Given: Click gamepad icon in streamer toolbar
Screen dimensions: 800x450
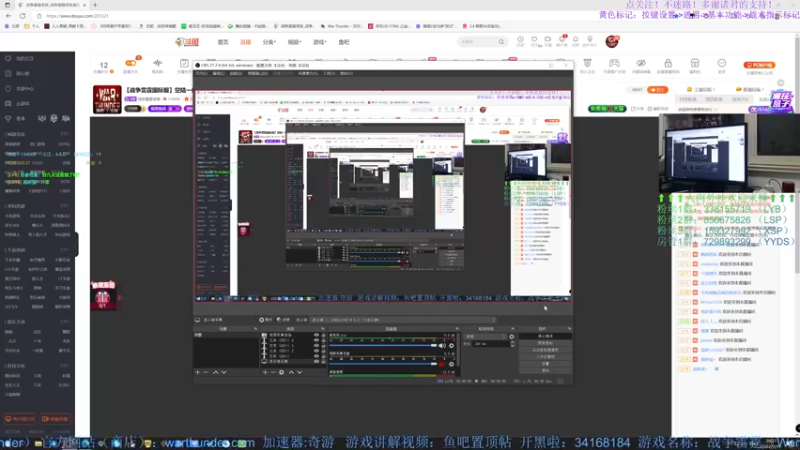Looking at the screenshot, I should [x=614, y=65].
